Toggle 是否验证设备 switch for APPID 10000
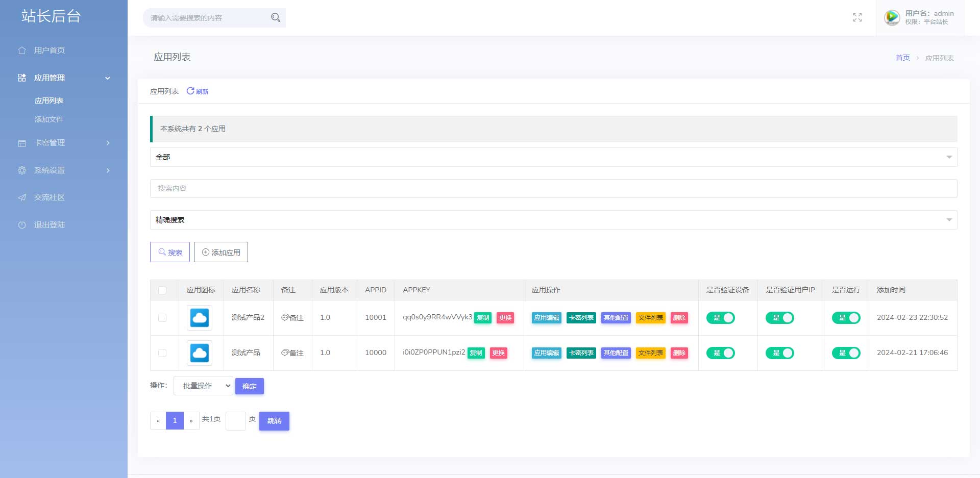This screenshot has width=980, height=478. [721, 353]
